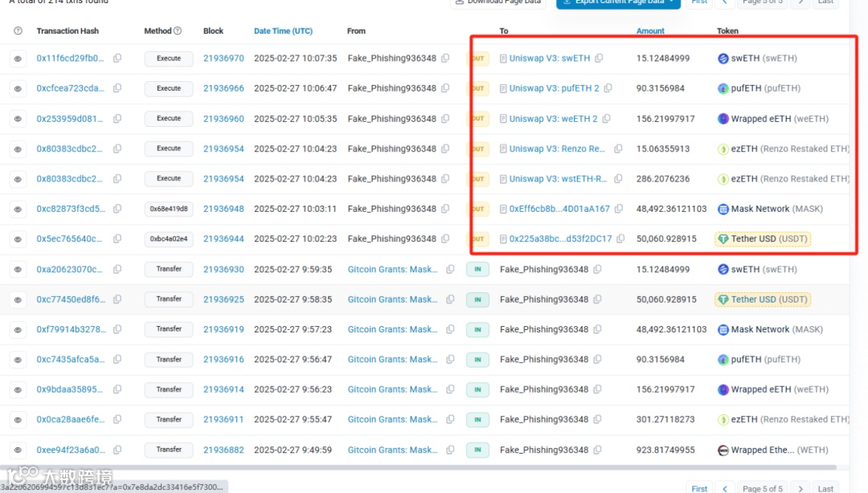Toggle eye preview for 0x5ec765640c row
The width and height of the screenshot is (868, 493).
point(18,239)
